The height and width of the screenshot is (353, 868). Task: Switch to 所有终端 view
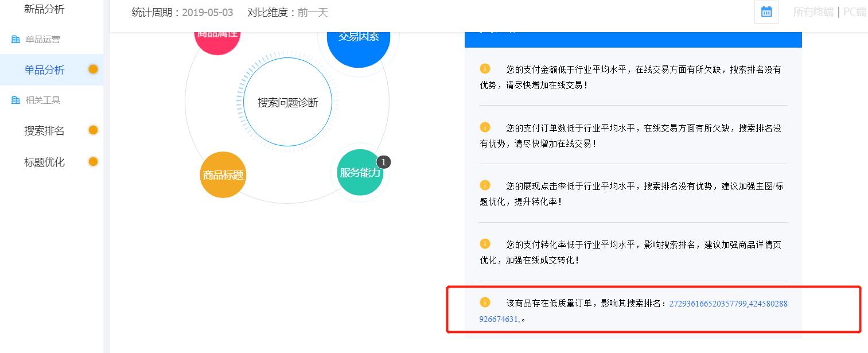pos(813,12)
